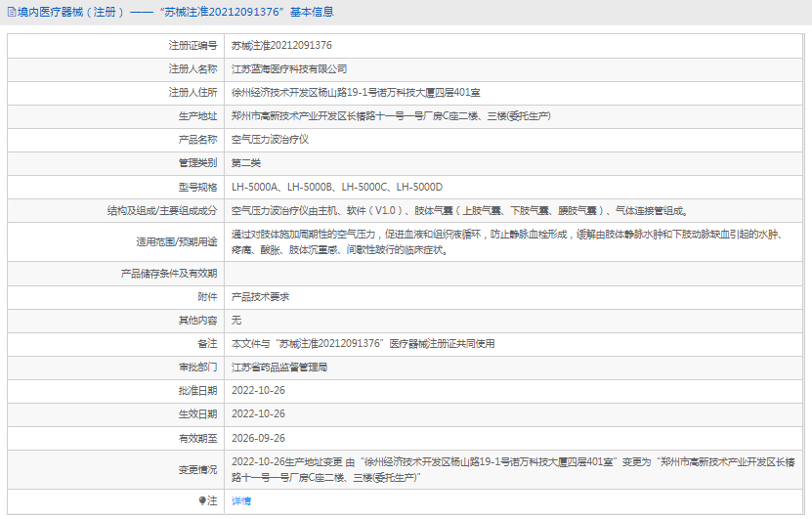Select product name 空气压力波治疗仪
The height and width of the screenshot is (519, 812).
click(x=270, y=140)
